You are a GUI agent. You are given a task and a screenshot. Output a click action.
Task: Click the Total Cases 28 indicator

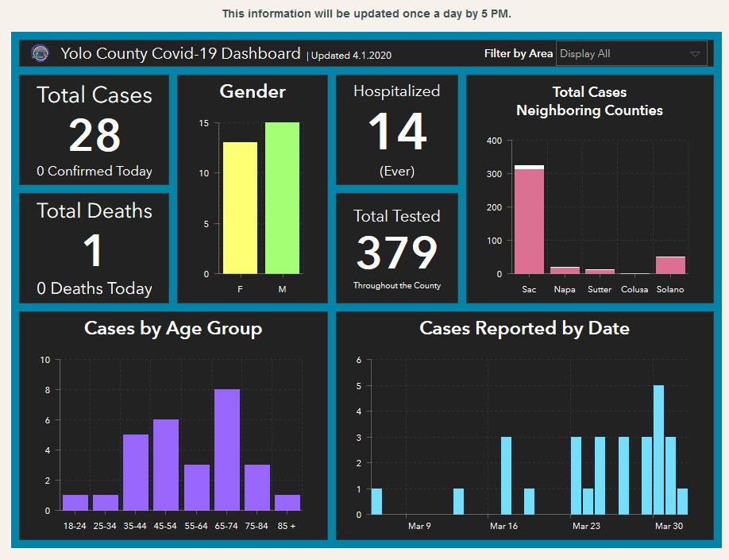coord(94,131)
